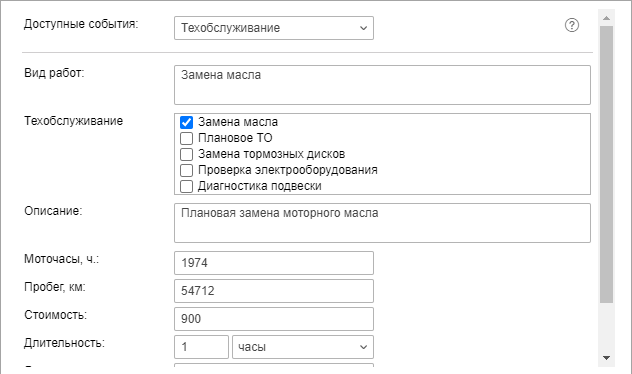632x374 pixels.
Task: Click the Описание text area
Action: 383,223
